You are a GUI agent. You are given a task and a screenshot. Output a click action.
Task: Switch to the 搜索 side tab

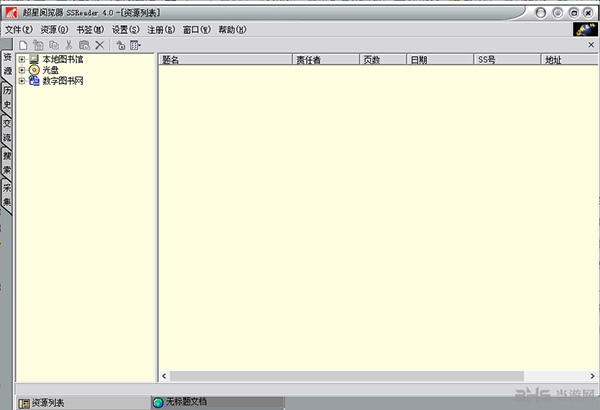(7, 163)
